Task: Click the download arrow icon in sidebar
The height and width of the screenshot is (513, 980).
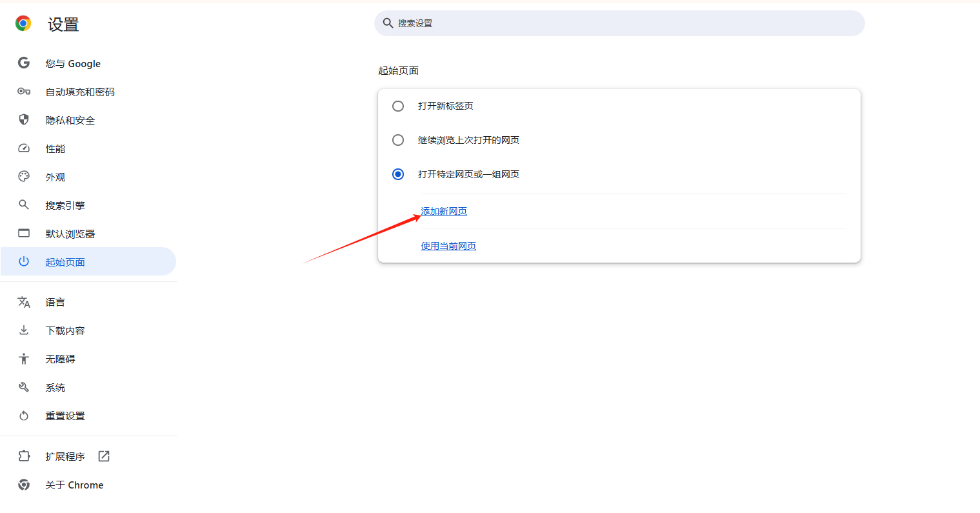Action: [24, 330]
